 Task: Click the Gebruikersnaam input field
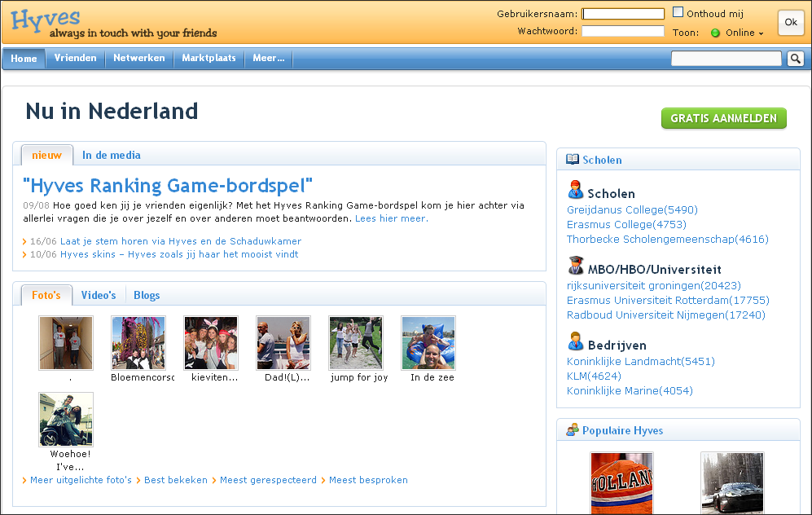coord(623,14)
